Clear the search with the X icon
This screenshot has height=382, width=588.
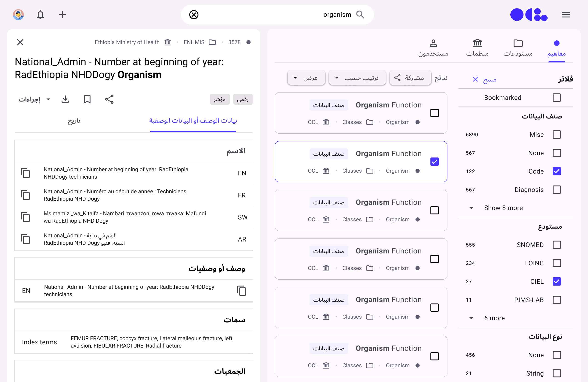(x=194, y=15)
